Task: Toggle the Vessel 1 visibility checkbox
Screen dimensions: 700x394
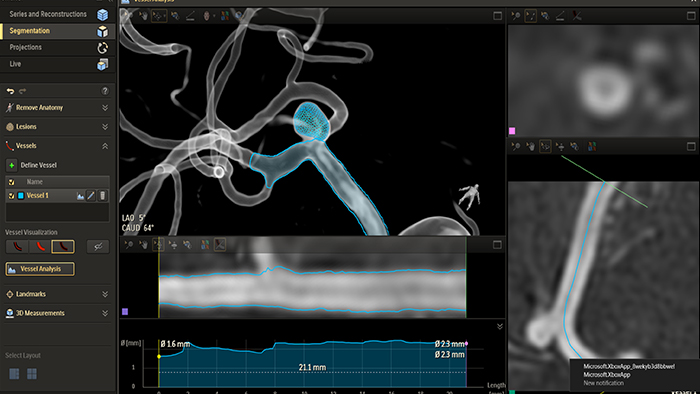Action: (12, 196)
